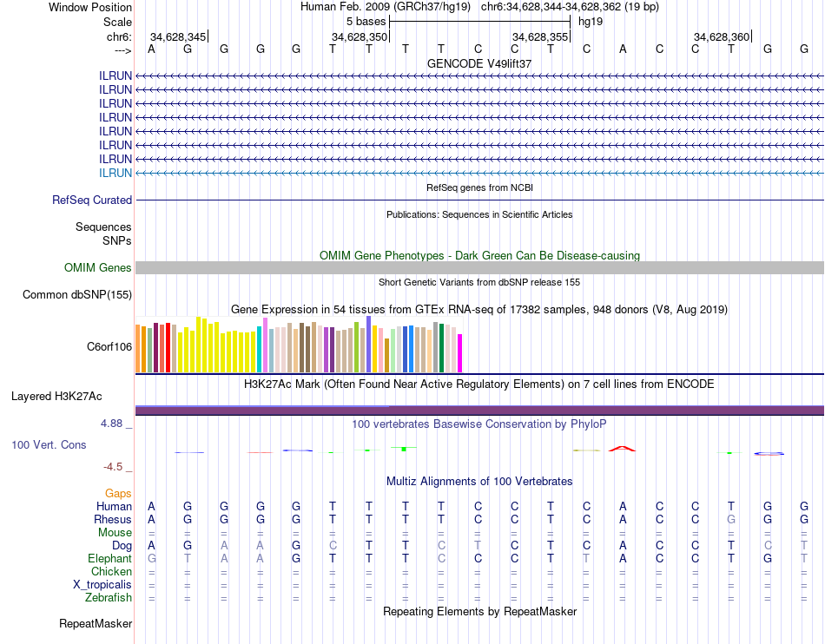Click the 4.88 upper PhyloP axis value
Screen dimensions: 825x644
click(x=111, y=424)
